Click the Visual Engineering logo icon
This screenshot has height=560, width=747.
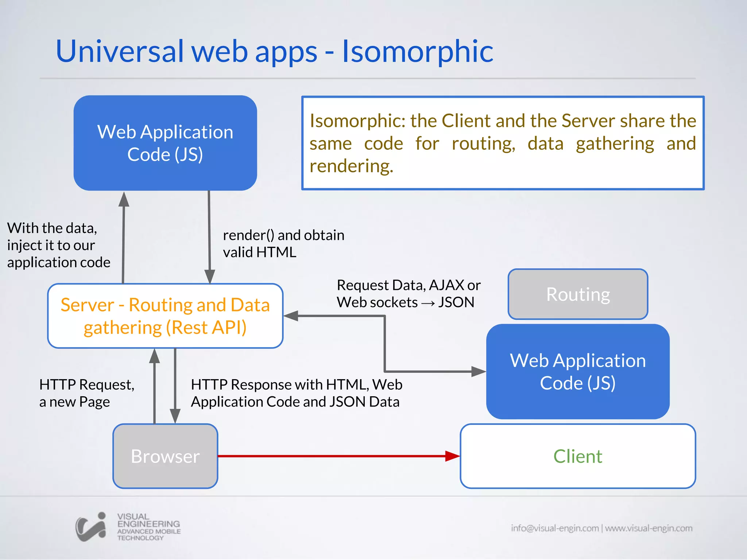(x=91, y=527)
